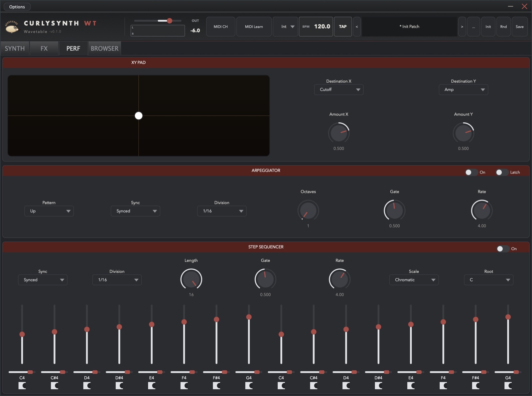Screen dimensions: 532x396
Task: Click the white XY pad puck
Action: tap(139, 116)
